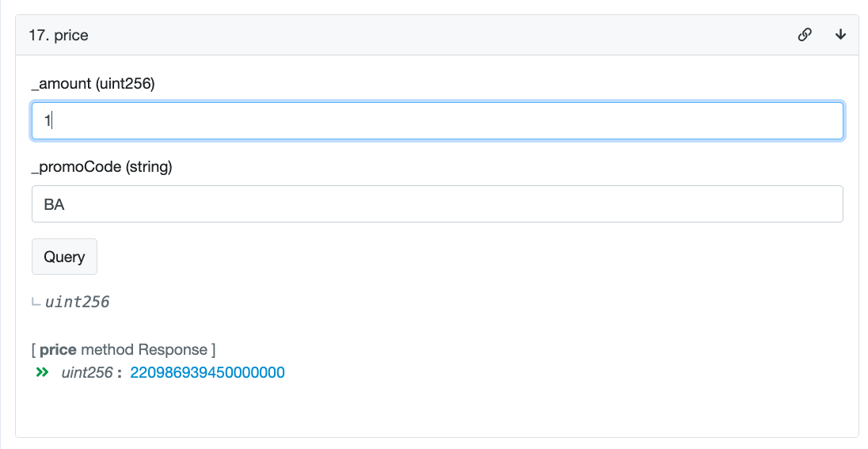The height and width of the screenshot is (449, 868).
Task: Focus the _amount input field
Action: pyautogui.click(x=437, y=121)
